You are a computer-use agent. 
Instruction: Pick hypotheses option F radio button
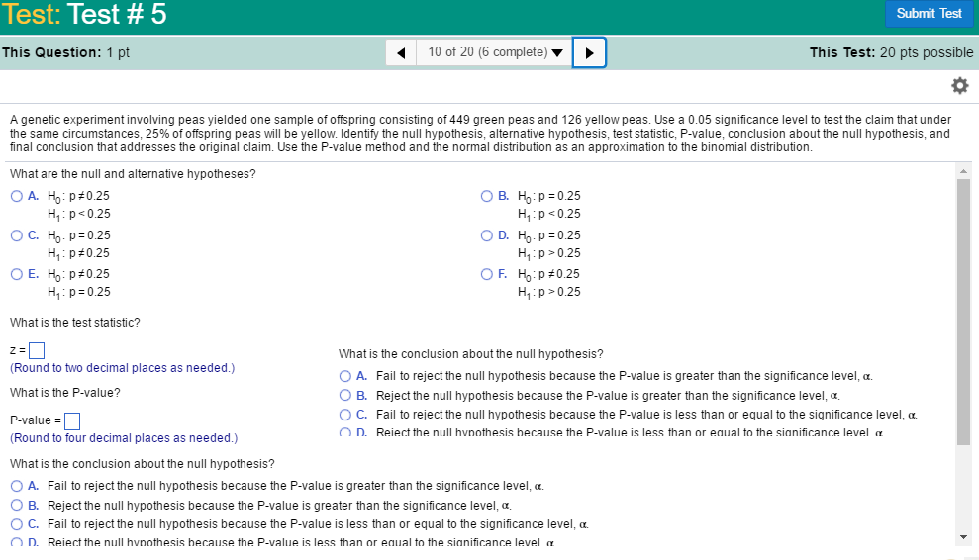pyautogui.click(x=487, y=274)
